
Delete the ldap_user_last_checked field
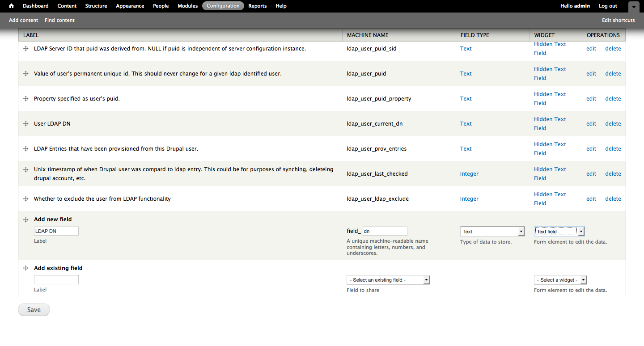(x=613, y=174)
